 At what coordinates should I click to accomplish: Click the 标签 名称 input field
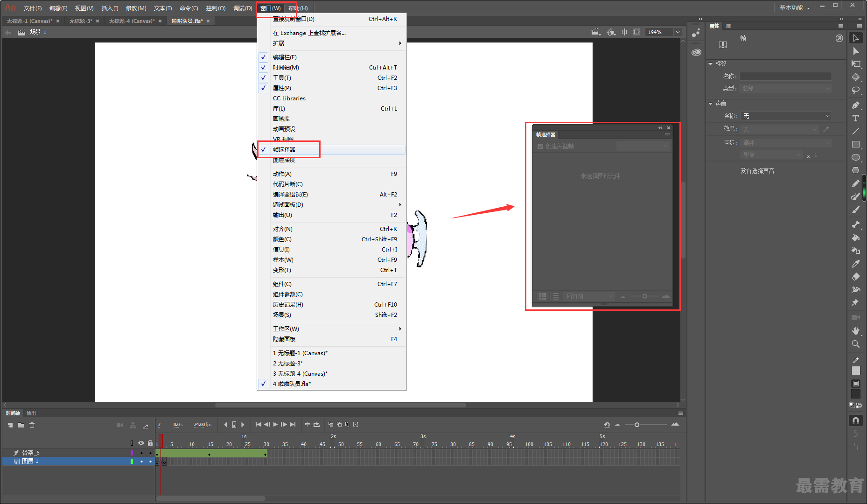click(x=785, y=77)
